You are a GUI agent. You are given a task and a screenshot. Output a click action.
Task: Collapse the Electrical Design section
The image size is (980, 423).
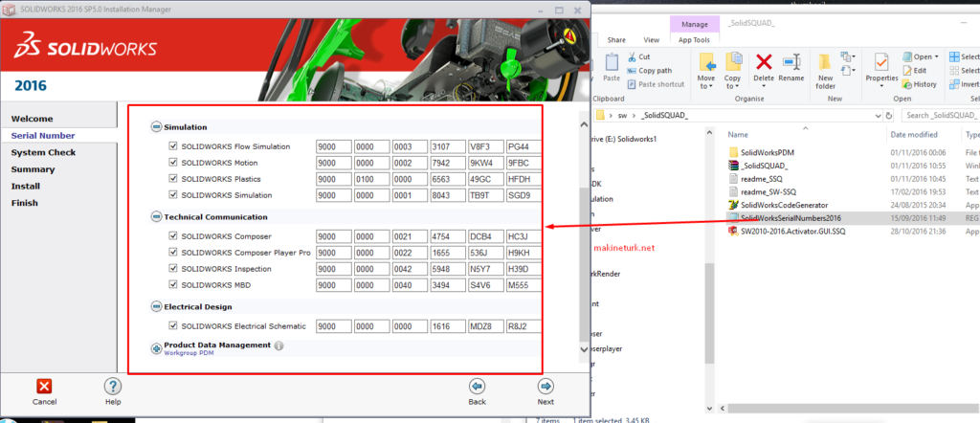(156, 307)
